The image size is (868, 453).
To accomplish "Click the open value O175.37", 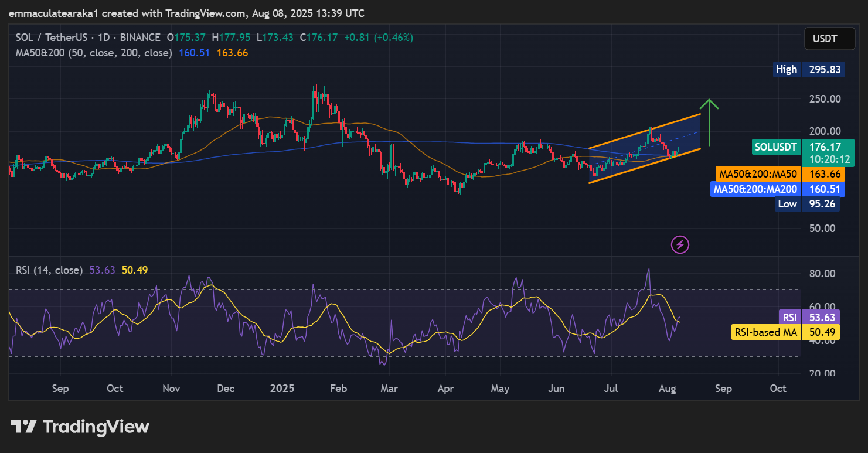I will pos(186,38).
